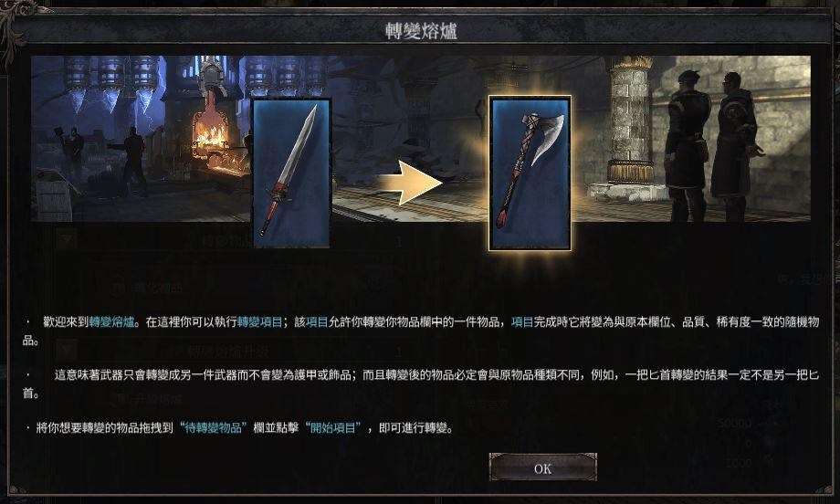Viewport: 840px width, 504px height.
Task: Select the glowing axe item card
Action: 530,173
